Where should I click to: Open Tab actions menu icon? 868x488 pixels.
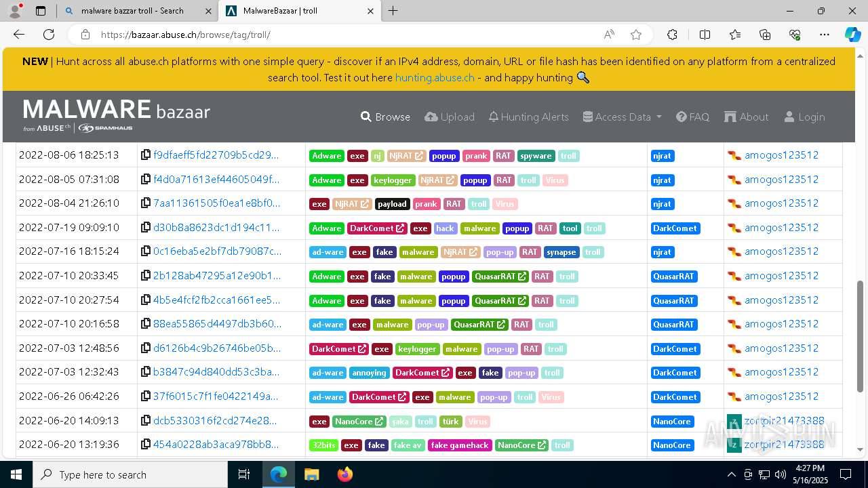41,11
